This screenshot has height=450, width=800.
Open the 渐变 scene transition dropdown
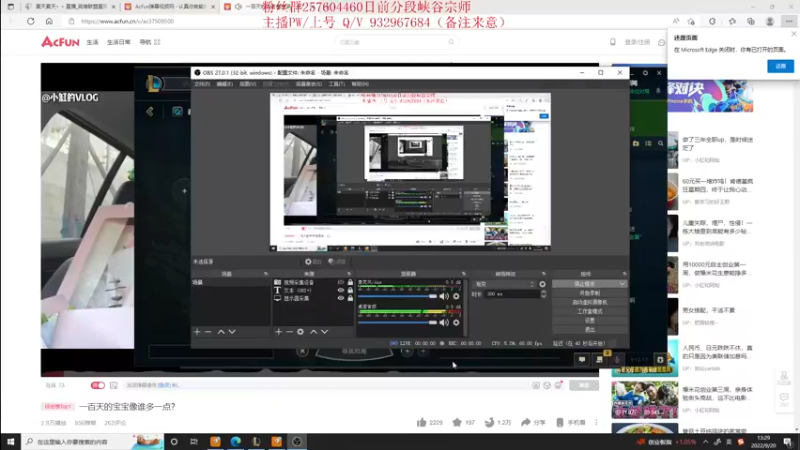click(x=505, y=284)
